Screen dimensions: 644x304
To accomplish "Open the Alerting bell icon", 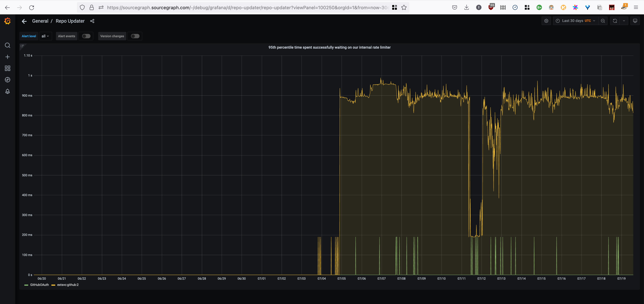I will [x=8, y=91].
